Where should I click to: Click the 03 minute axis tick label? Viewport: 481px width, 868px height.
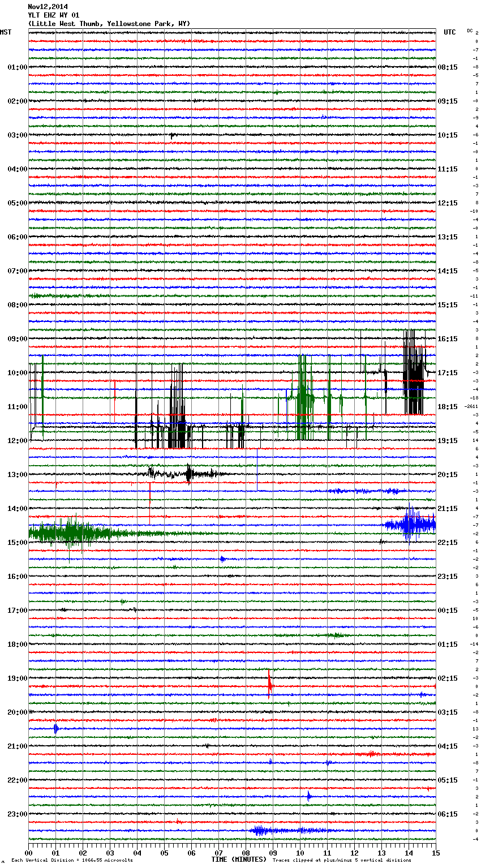110,853
